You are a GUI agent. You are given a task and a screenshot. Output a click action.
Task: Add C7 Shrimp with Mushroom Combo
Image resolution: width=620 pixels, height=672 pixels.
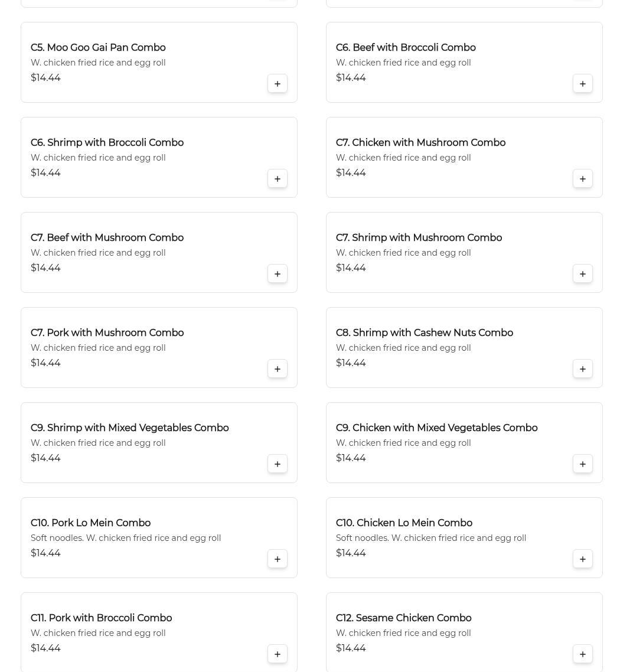[x=583, y=274]
